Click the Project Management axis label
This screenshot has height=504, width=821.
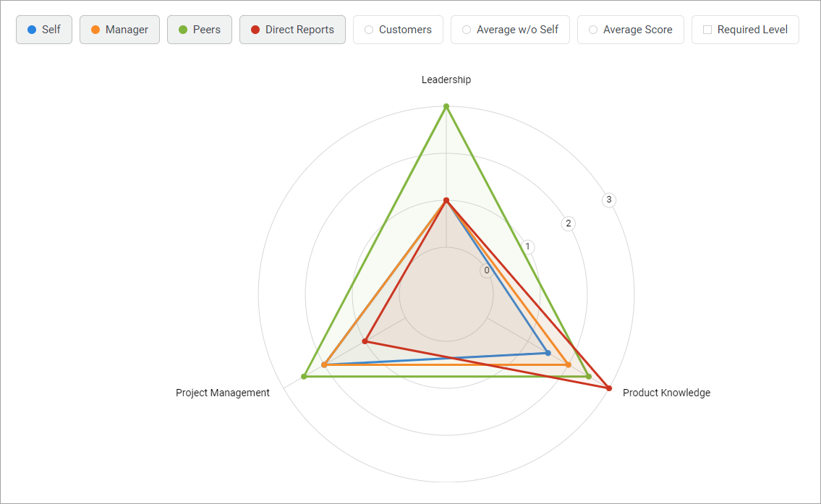(223, 393)
